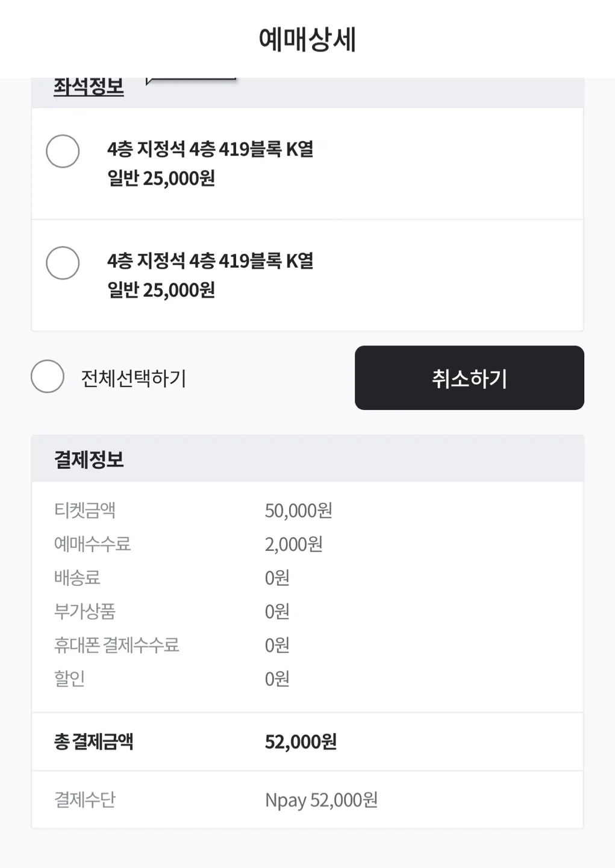The width and height of the screenshot is (615, 868).
Task: Click the 총 결제금액 total label
Action: pos(93,741)
